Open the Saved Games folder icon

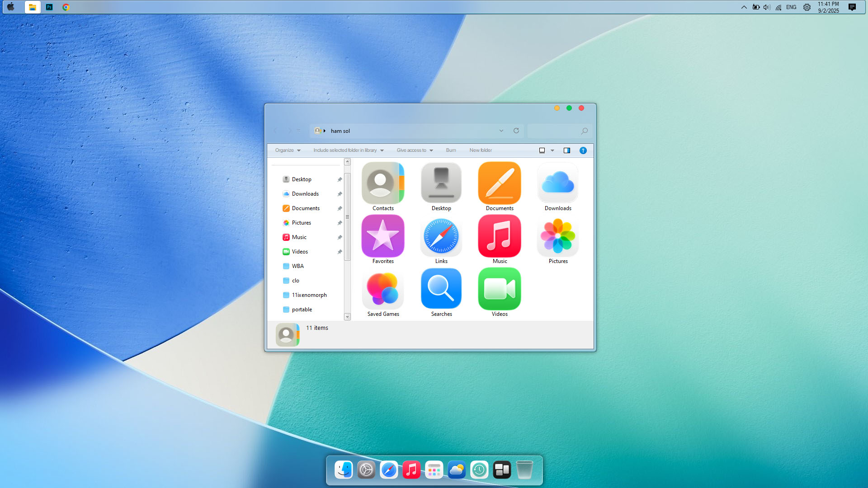tap(382, 289)
